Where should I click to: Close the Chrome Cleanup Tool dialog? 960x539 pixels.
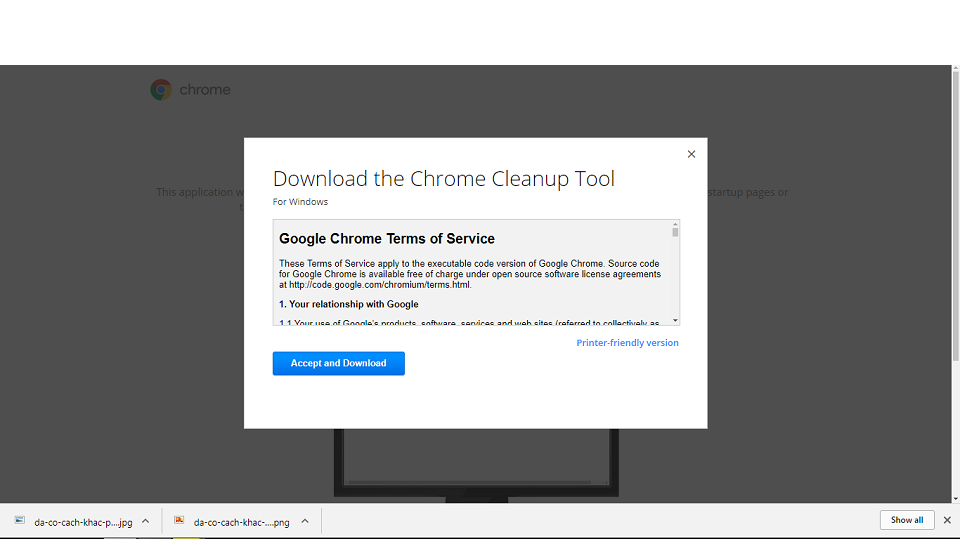pyautogui.click(x=691, y=154)
